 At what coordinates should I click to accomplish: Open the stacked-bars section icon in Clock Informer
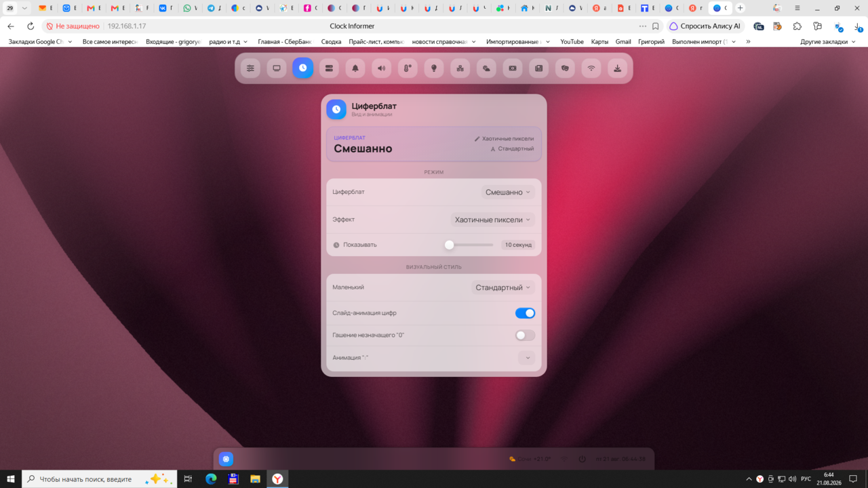[329, 68]
